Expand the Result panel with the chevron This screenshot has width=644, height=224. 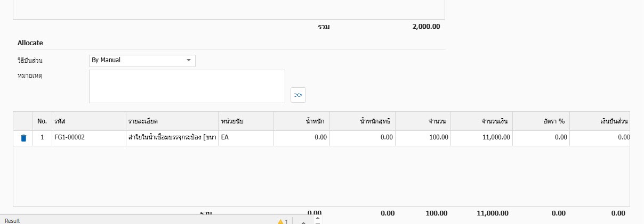[303, 221]
